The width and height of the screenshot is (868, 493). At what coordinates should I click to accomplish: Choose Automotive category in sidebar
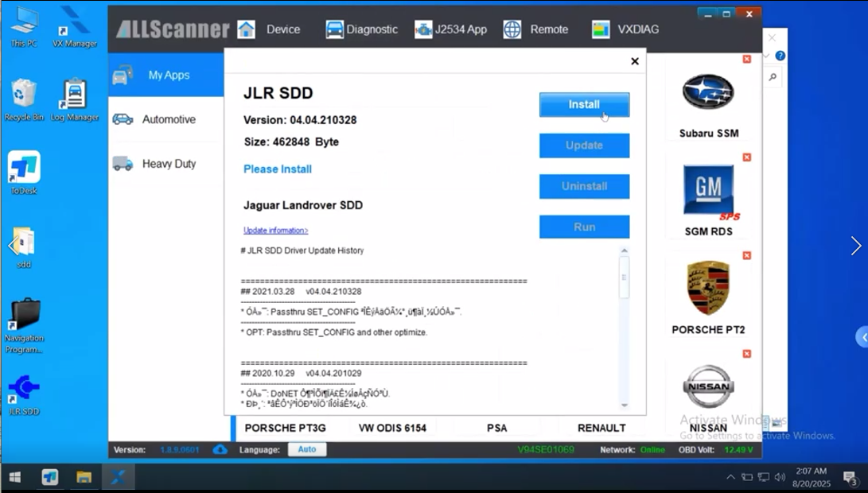pyautogui.click(x=166, y=119)
